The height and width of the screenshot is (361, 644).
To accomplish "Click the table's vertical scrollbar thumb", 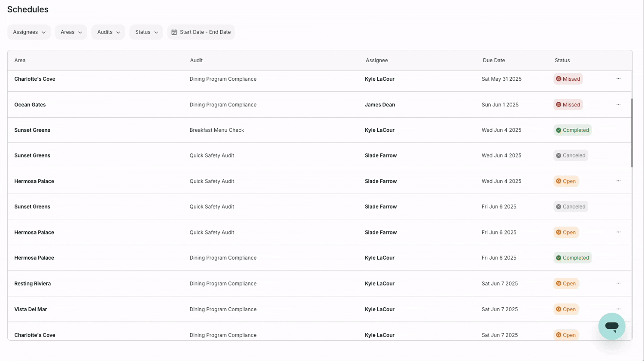I will tap(632, 133).
